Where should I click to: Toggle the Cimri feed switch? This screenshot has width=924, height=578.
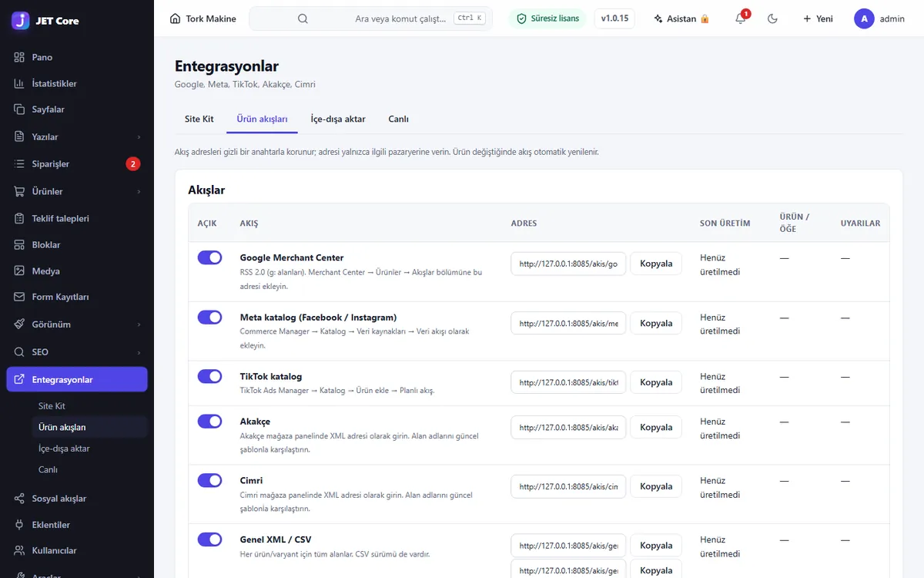[x=209, y=480]
